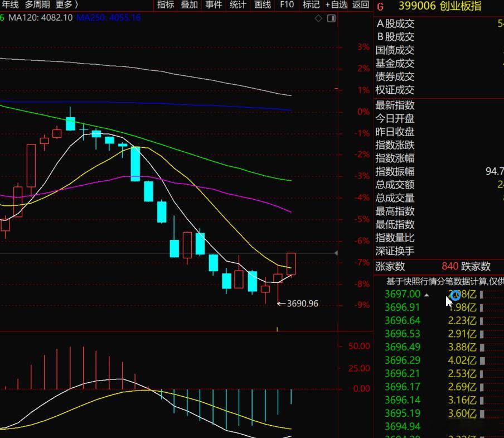Open the 事件 events menu
504x438 pixels.
point(214,5)
